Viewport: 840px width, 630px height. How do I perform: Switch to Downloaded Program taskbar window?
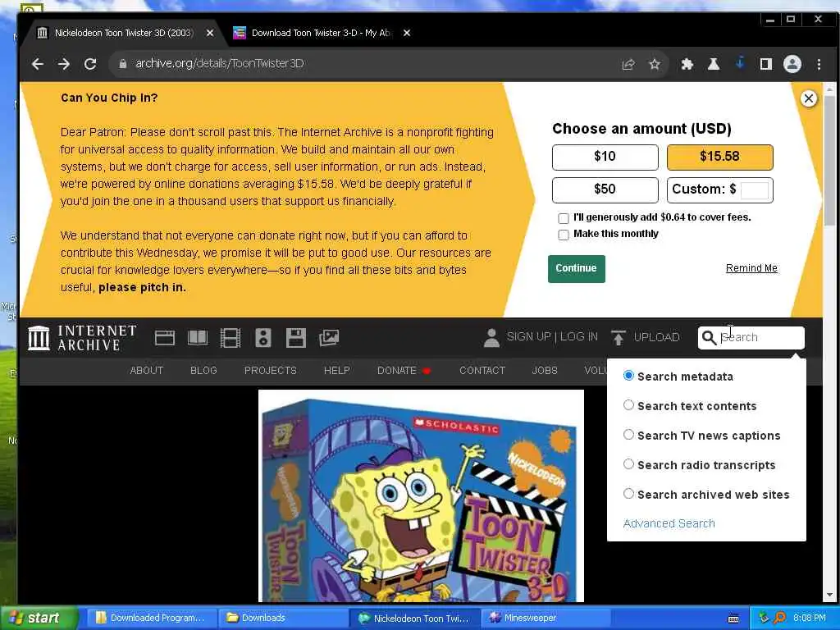coord(150,618)
